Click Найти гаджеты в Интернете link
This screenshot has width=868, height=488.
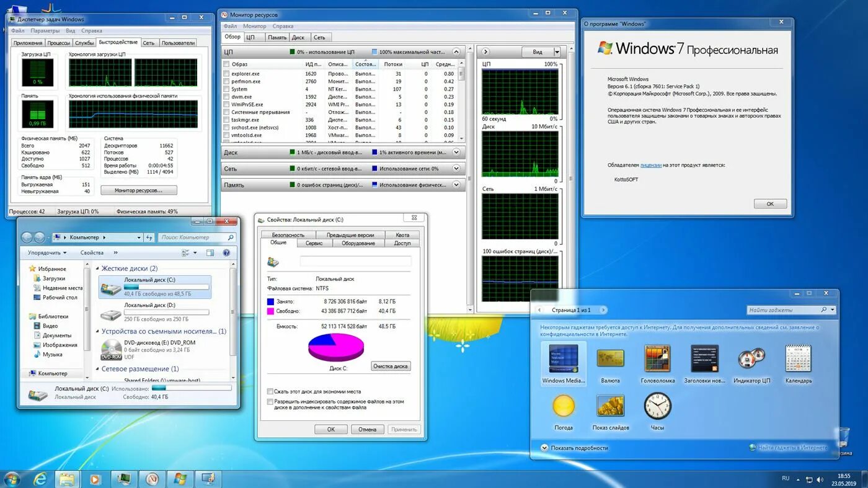point(792,448)
